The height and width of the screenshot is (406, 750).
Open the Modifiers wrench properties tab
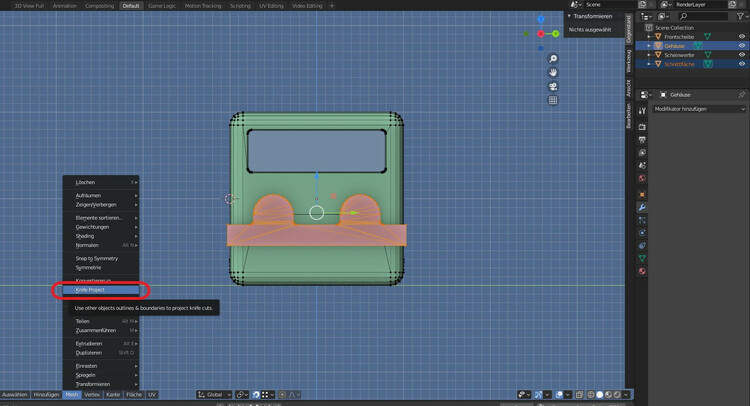click(x=642, y=207)
